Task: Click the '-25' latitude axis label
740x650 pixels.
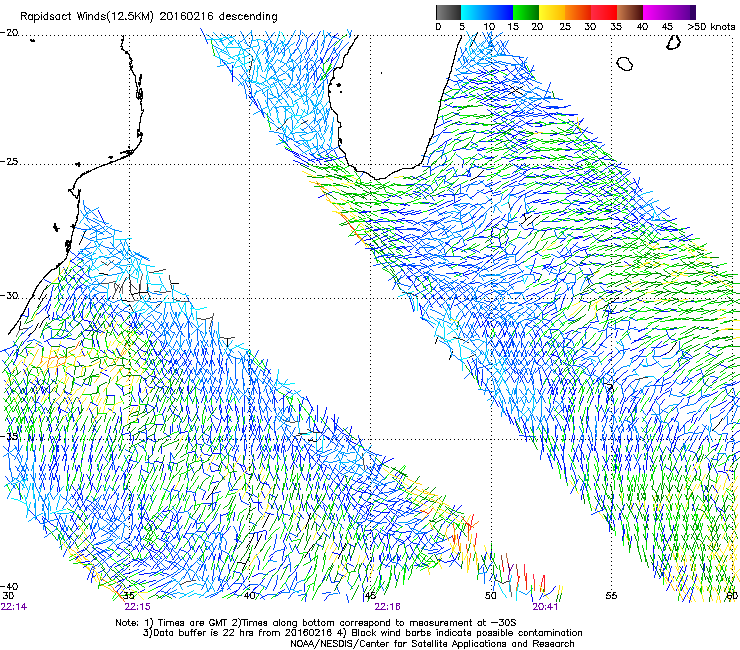Action: (x=9, y=162)
